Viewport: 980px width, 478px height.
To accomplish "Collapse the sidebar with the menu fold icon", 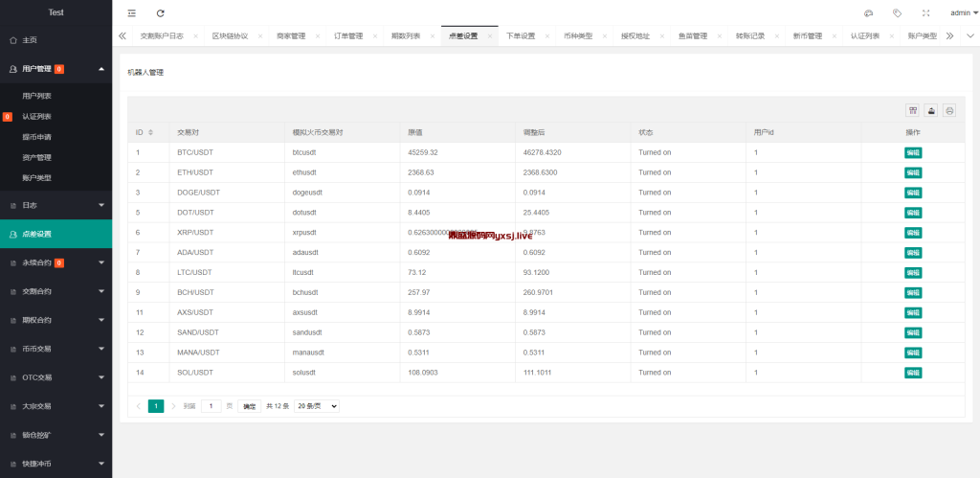I will 131,13.
